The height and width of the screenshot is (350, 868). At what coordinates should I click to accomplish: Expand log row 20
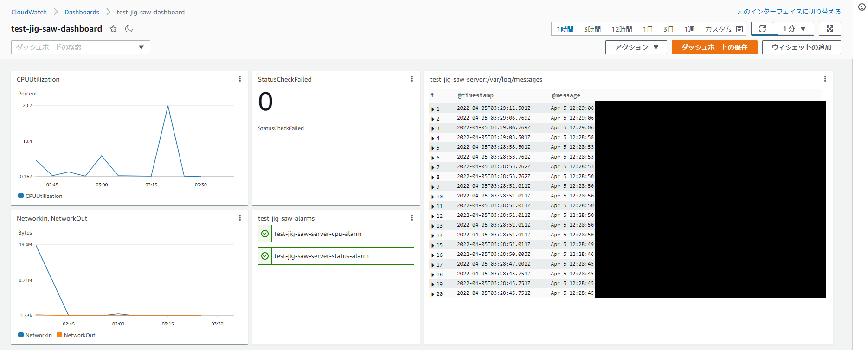coord(433,294)
